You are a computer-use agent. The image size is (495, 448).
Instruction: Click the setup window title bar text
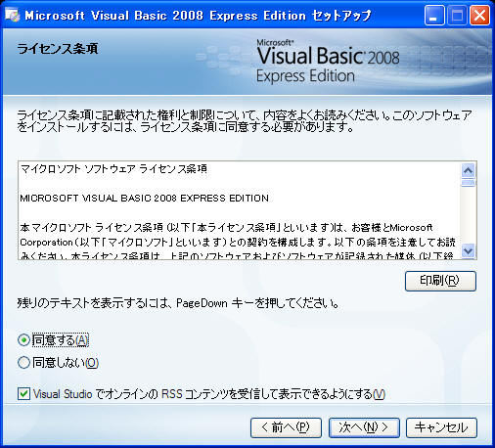[198, 16]
